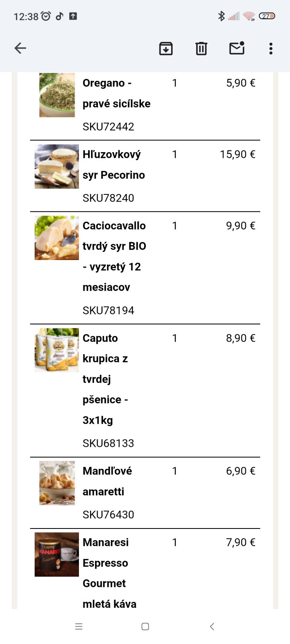Viewport: 290px width, 644px height.
Task: Archive this email message
Action: coord(166,48)
